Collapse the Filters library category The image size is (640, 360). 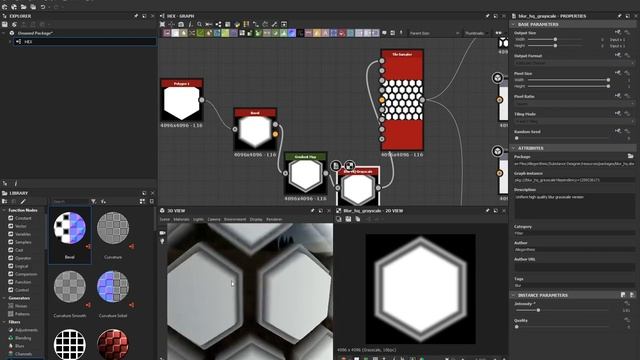4,322
